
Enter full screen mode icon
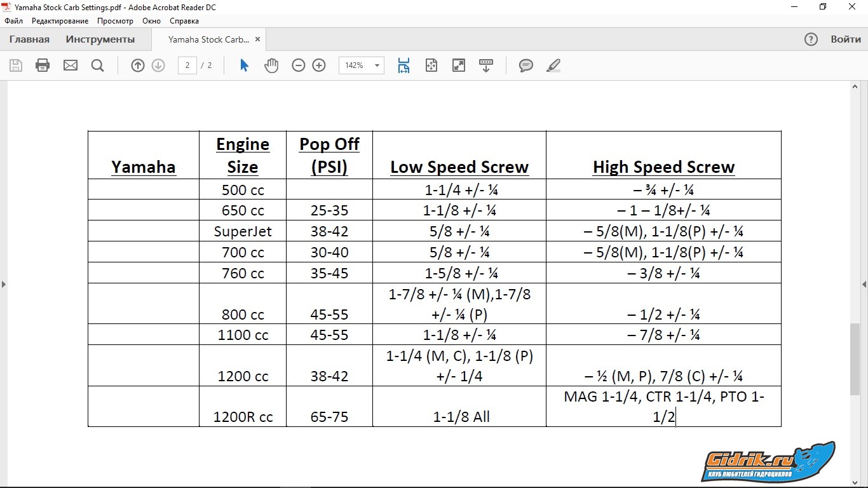458,65
